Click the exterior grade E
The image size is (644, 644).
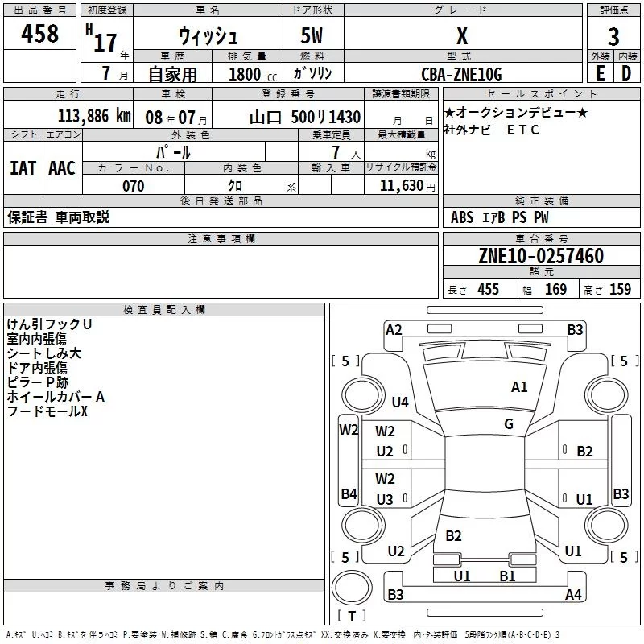[600, 73]
